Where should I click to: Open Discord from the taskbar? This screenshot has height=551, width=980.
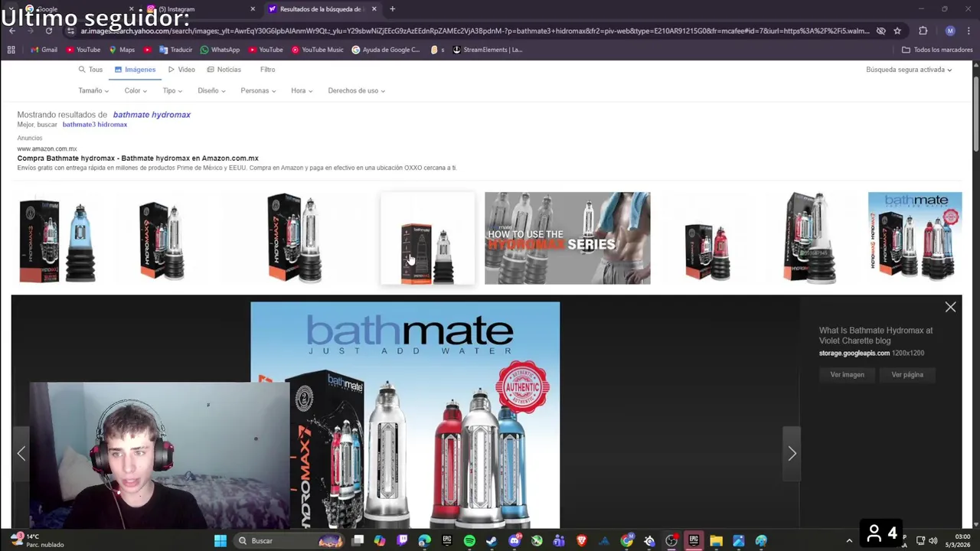point(514,541)
